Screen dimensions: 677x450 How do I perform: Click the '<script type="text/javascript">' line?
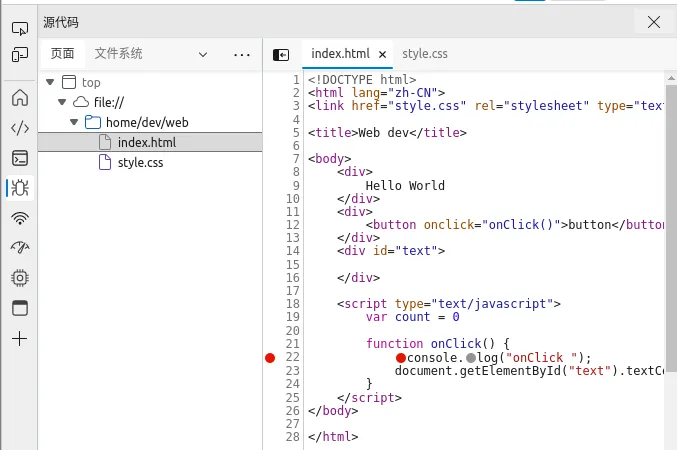(x=449, y=304)
